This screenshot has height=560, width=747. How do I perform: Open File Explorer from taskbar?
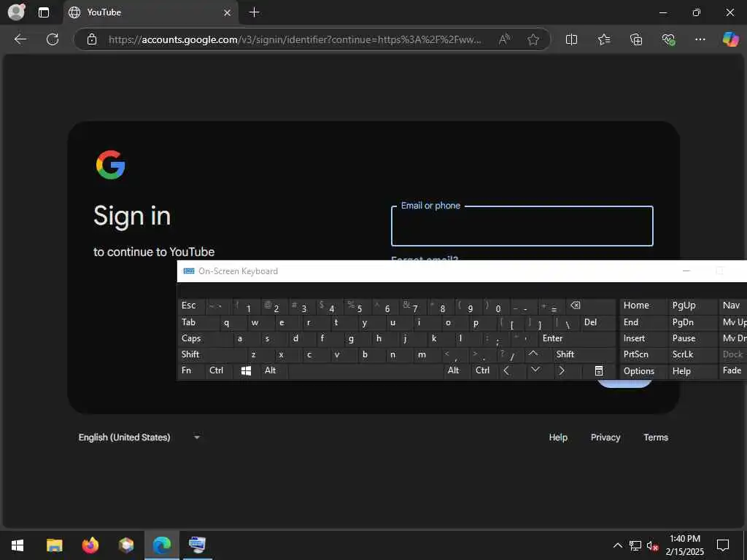54,545
